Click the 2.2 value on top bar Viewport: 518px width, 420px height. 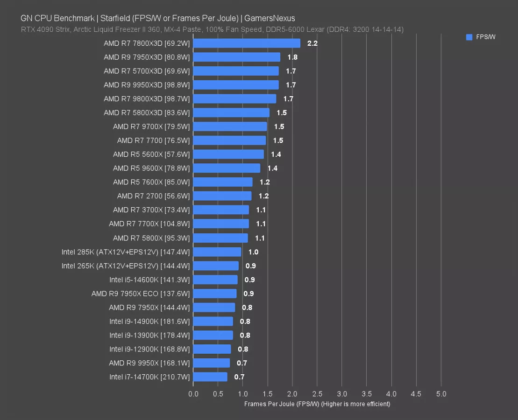click(312, 43)
